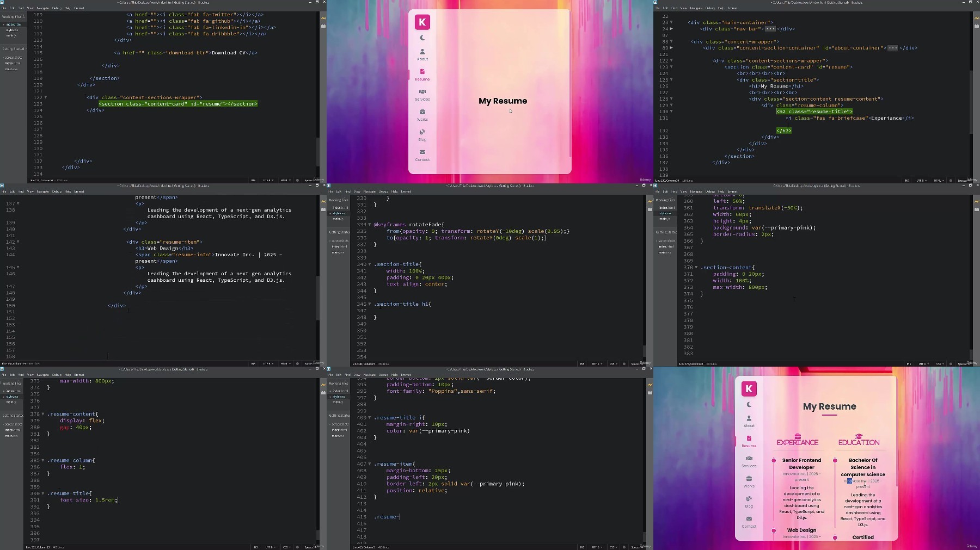The width and height of the screenshot is (980, 550).
Task: Click collapsed ellipsis marker on about-container line 89
Action: coord(892,48)
